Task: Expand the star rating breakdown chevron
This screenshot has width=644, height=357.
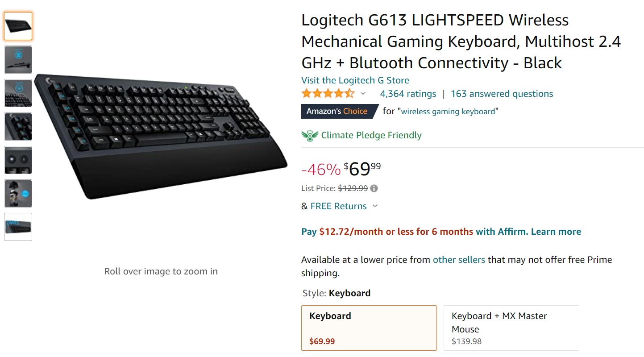Action: 363,94
